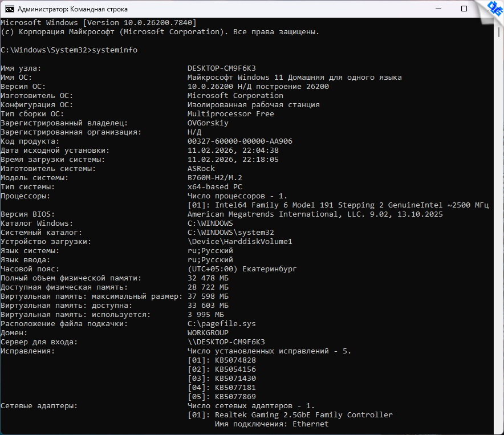Click the typed command 'systeminfo'
Image resolution: width=504 pixels, height=435 pixels.
pos(115,50)
